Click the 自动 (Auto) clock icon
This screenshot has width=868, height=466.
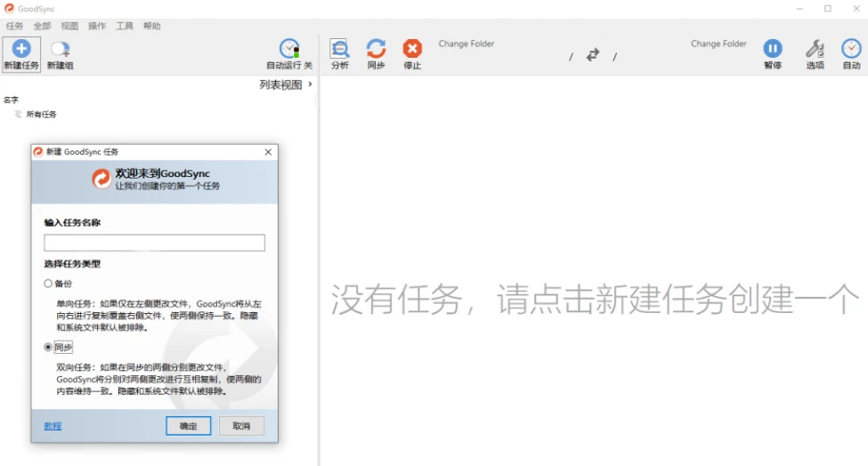(851, 49)
